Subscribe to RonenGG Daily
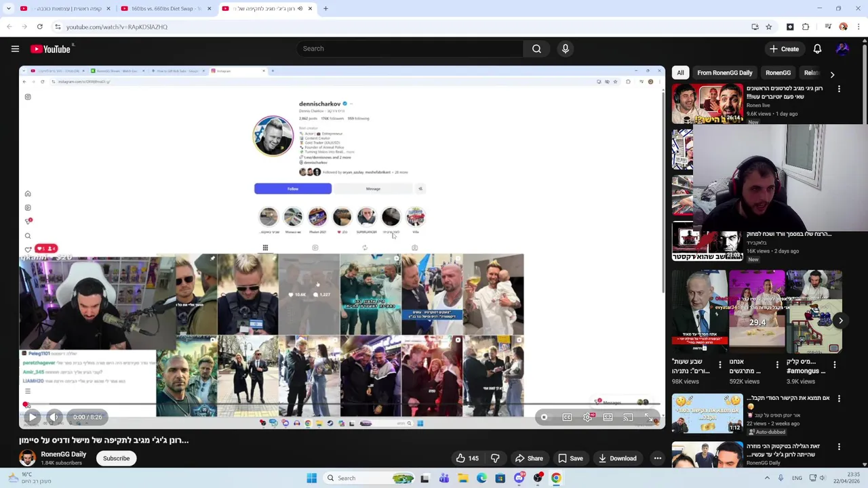868x488 pixels. click(x=116, y=458)
